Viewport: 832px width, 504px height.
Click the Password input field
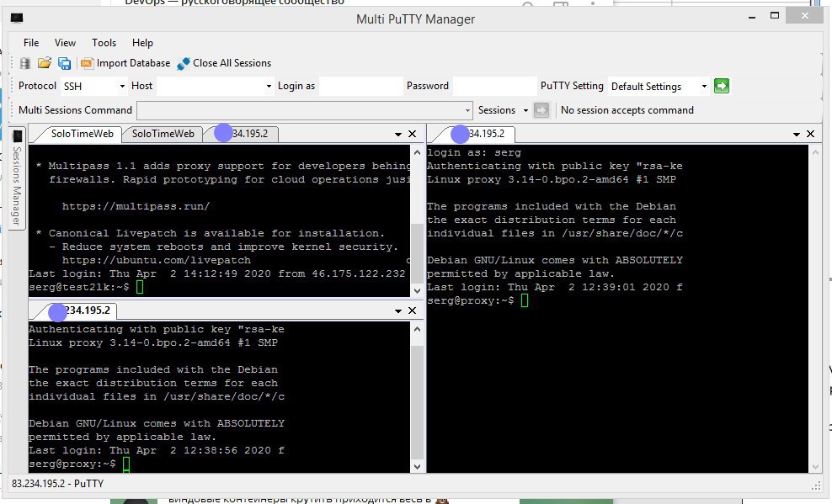click(494, 86)
